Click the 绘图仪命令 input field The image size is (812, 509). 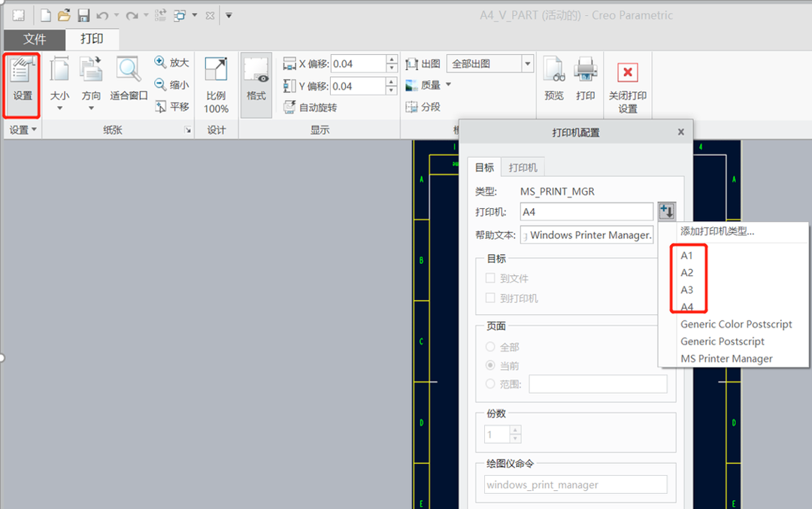[575, 485]
